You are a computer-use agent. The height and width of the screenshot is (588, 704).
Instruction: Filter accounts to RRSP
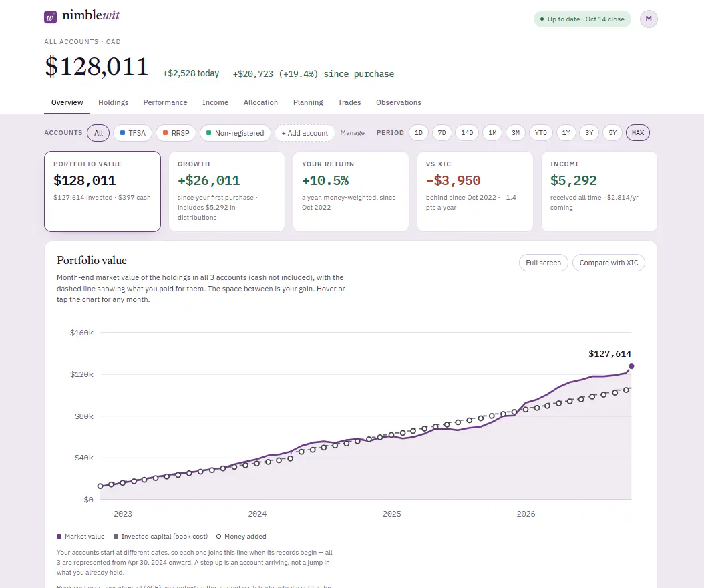176,133
